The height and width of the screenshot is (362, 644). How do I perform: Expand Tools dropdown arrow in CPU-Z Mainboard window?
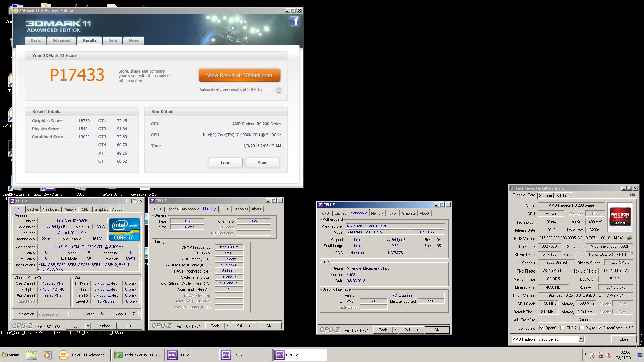tap(395, 330)
